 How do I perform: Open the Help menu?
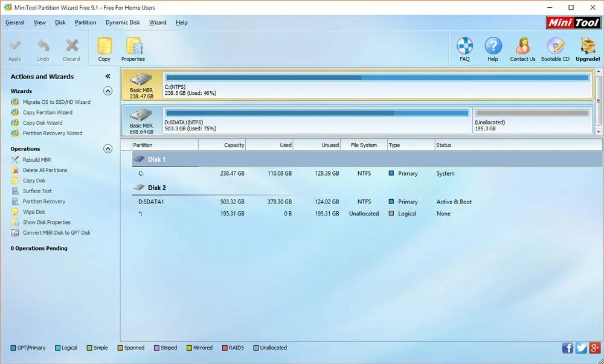[x=182, y=22]
